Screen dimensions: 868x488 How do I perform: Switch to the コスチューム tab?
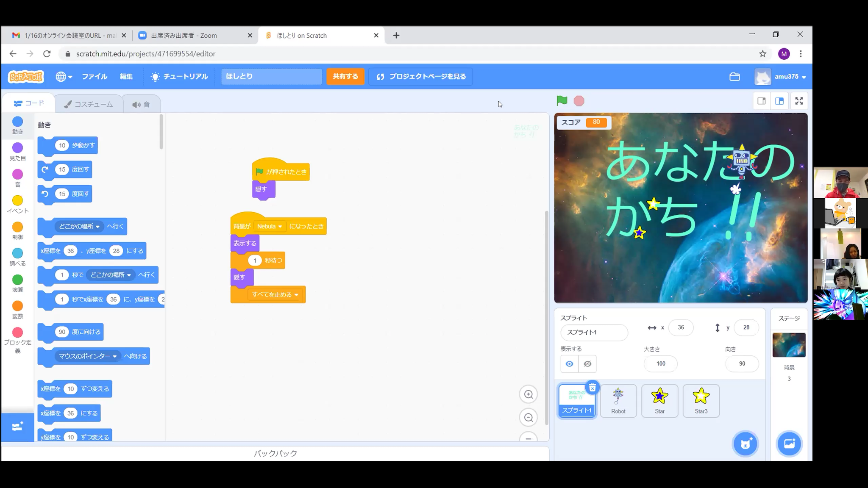(89, 104)
